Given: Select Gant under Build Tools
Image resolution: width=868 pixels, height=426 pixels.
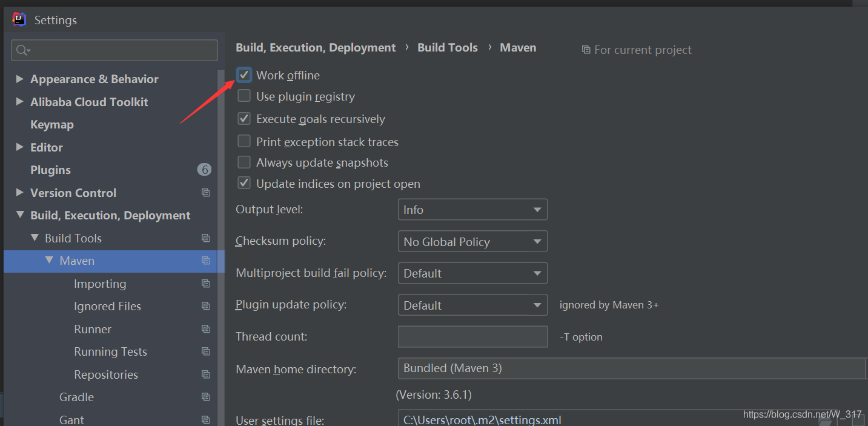Looking at the screenshot, I should click(71, 419).
